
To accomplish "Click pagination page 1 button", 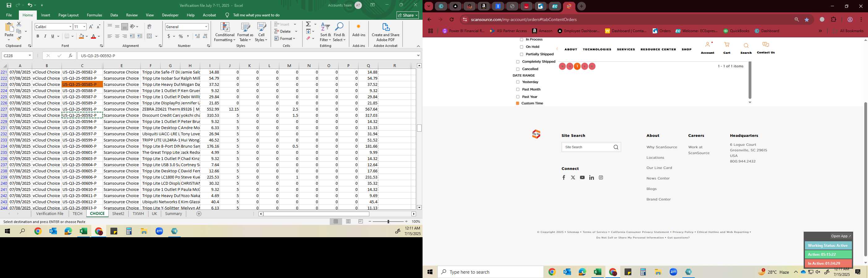I will [577, 66].
